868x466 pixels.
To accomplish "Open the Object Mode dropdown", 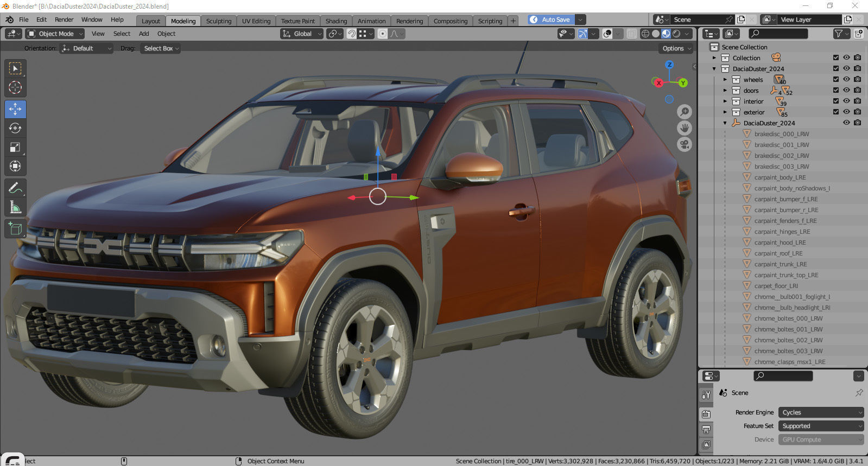I will (55, 34).
